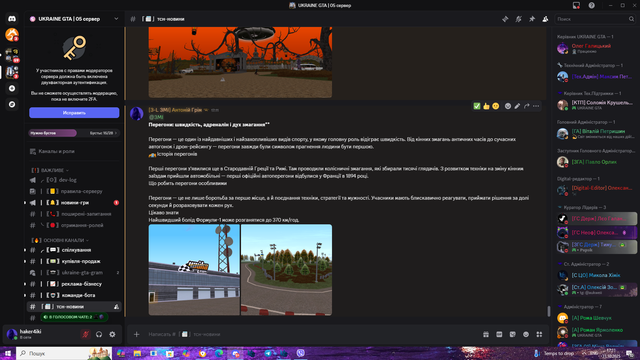Click the В голосовом чате voice indicator
This screenshot has height=360, width=640.
click(x=73, y=317)
